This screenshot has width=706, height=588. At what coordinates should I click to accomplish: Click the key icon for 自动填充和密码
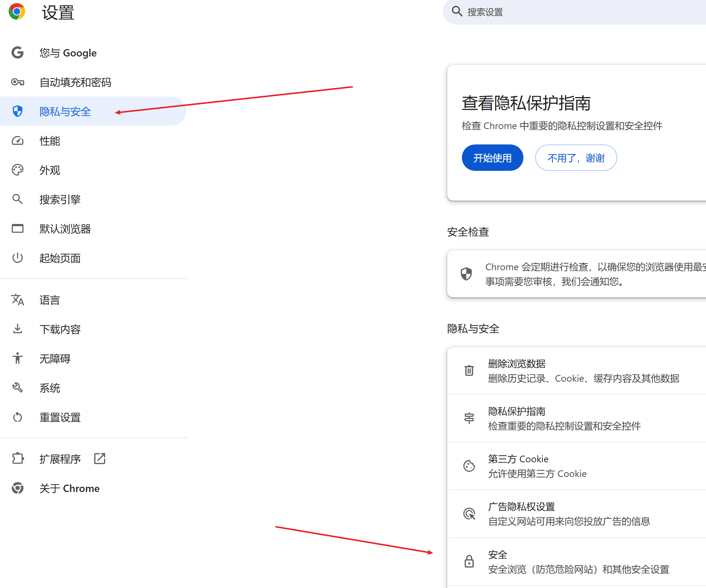(x=18, y=82)
